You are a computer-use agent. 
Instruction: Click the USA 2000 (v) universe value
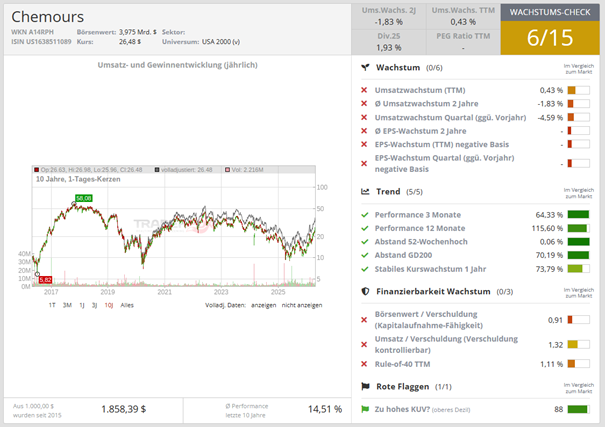[x=221, y=42]
